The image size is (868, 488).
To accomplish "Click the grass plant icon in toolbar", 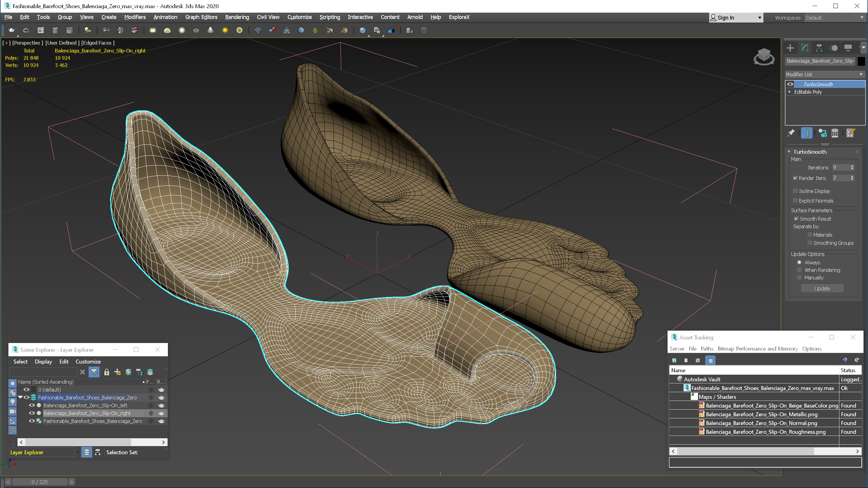I will pyautogui.click(x=315, y=30).
